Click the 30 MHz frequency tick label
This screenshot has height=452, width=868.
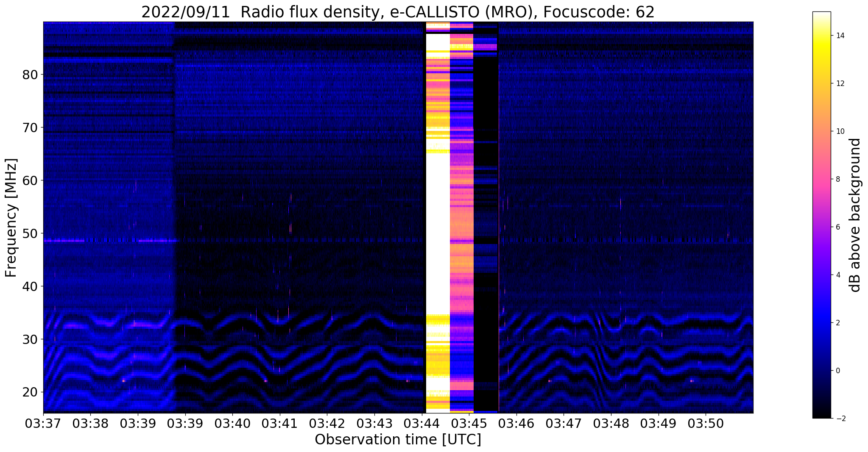pos(30,339)
